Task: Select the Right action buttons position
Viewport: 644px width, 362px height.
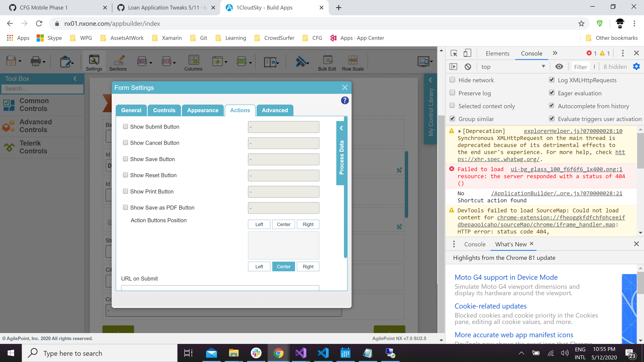Action: (308, 224)
